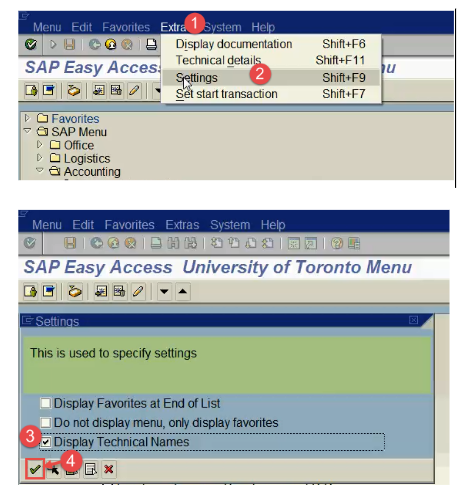
Task: Choose Set start transaction menu entry
Action: [x=271, y=94]
